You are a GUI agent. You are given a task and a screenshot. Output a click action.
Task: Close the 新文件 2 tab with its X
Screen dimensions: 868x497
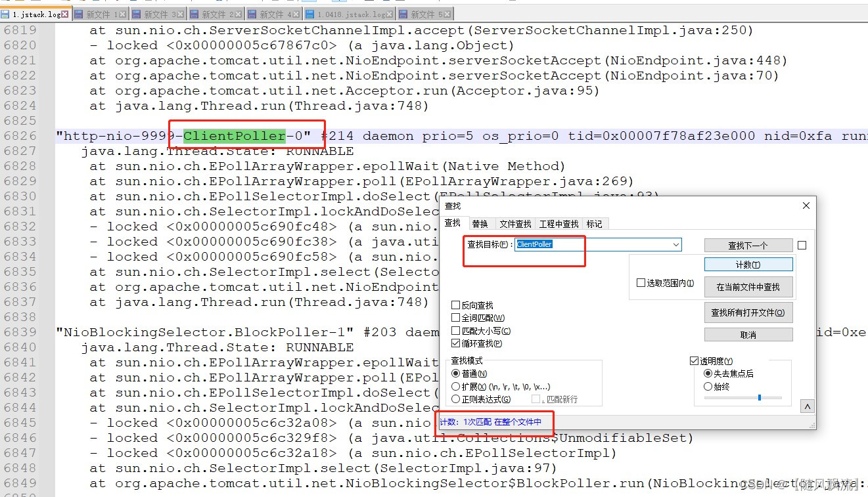coord(239,14)
